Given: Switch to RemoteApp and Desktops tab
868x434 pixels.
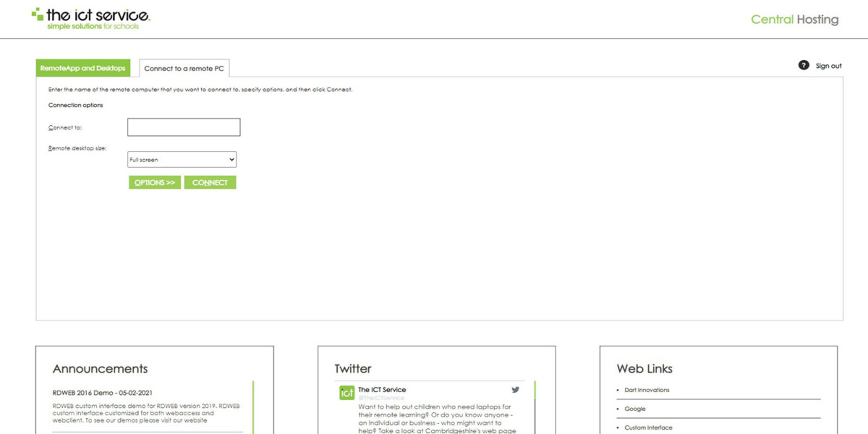Looking at the screenshot, I should tap(82, 68).
